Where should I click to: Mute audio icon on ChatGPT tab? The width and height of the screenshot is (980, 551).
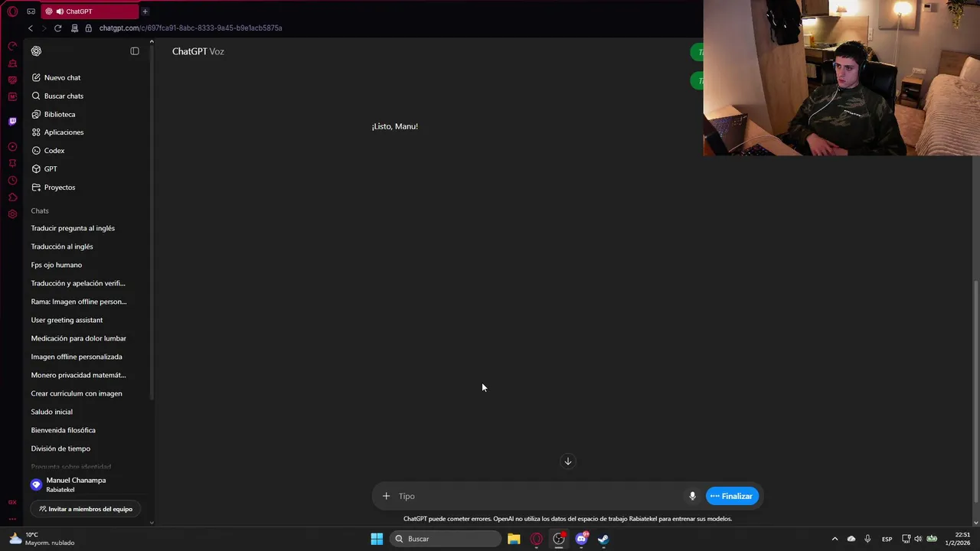pos(60,11)
